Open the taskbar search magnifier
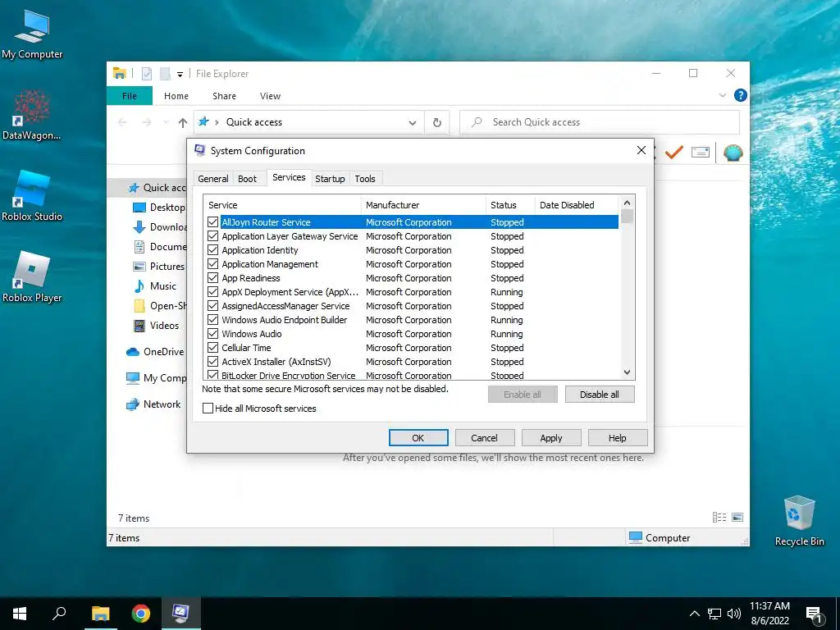Image resolution: width=840 pixels, height=630 pixels. (59, 614)
